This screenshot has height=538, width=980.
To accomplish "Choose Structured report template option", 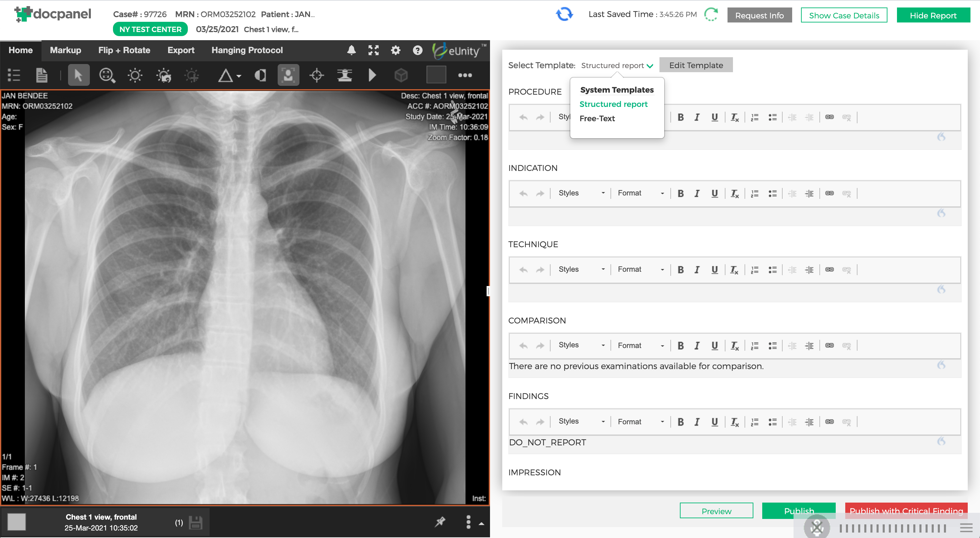I will point(613,104).
